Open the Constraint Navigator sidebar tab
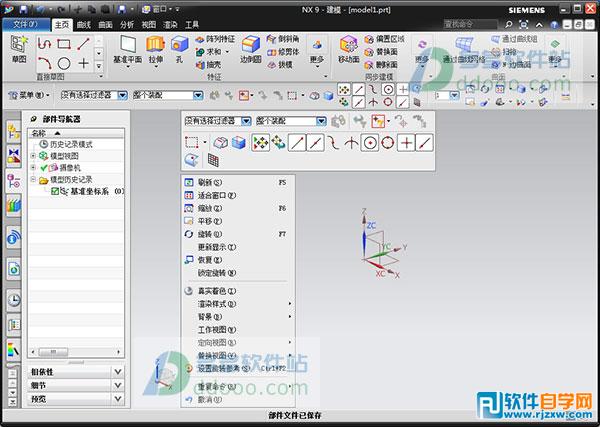This screenshot has width=600, height=427. click(14, 156)
